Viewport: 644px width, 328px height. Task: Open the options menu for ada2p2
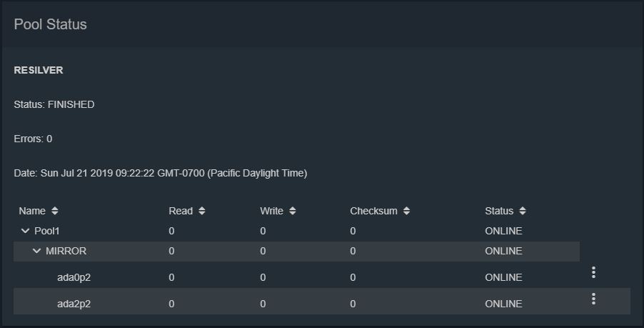click(x=593, y=299)
